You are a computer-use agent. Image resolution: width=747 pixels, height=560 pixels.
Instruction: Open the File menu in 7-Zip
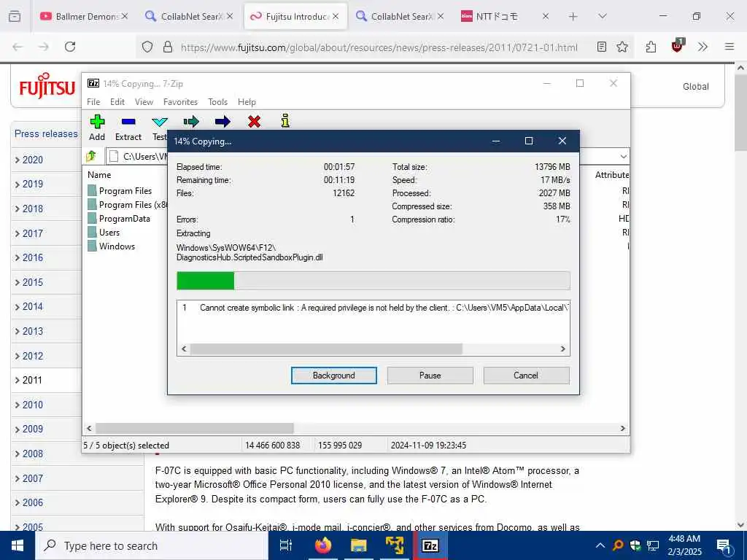point(93,102)
